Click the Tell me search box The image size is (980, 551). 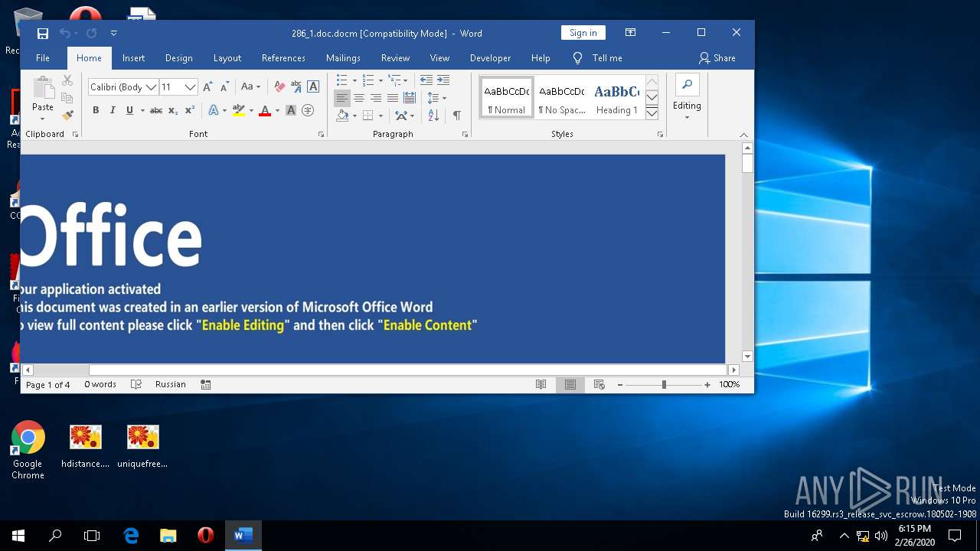[x=598, y=58]
